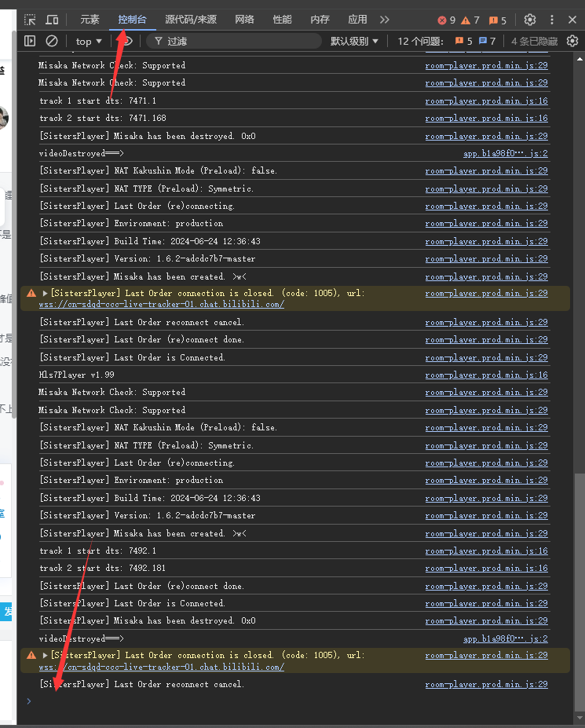Open DevTools settings gear
The width and height of the screenshot is (585, 728).
coord(530,20)
